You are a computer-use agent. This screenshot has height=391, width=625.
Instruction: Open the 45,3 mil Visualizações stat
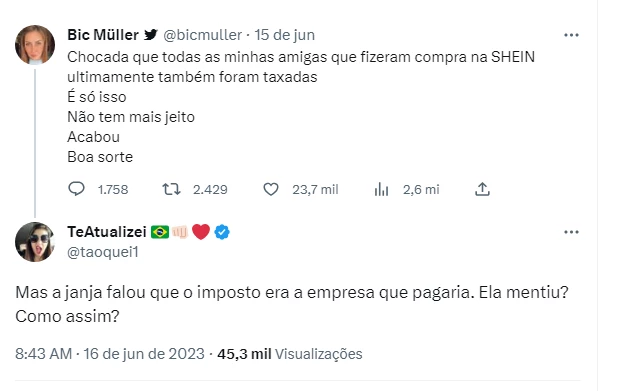tap(290, 354)
